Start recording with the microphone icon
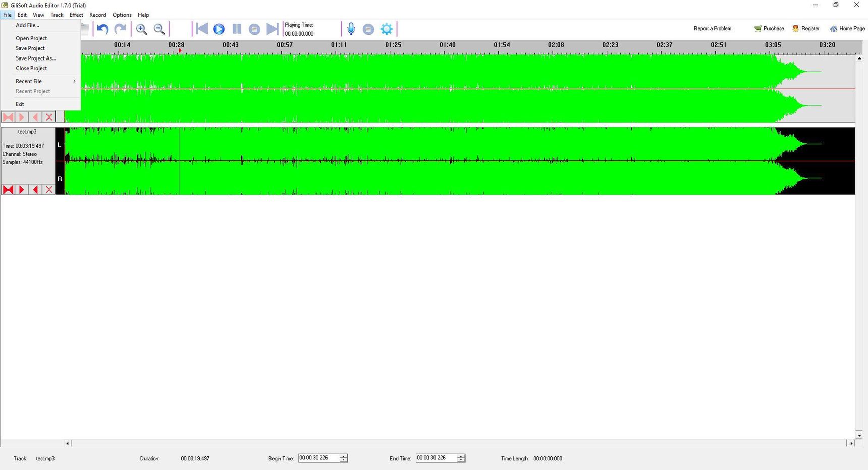Screen dimensions: 868x470 point(351,29)
